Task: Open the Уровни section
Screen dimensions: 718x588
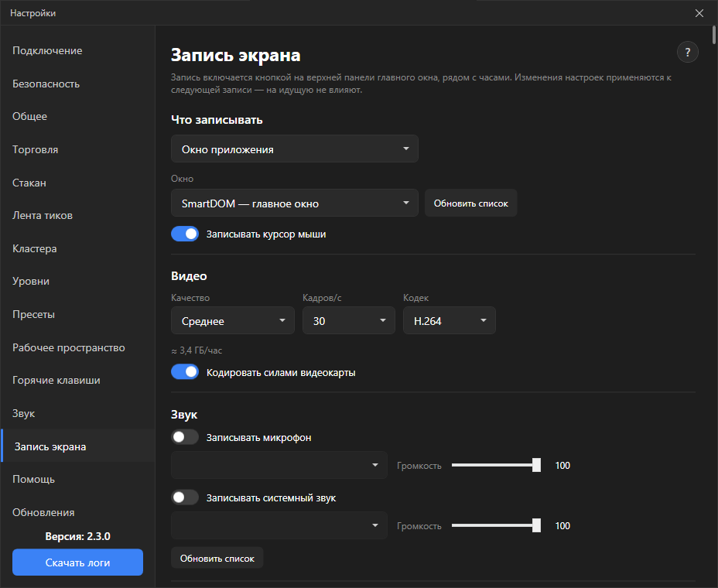Action: (78, 281)
